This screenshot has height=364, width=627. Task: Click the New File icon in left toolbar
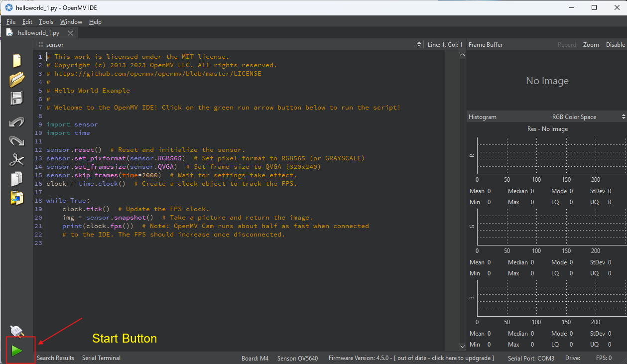[x=17, y=61]
